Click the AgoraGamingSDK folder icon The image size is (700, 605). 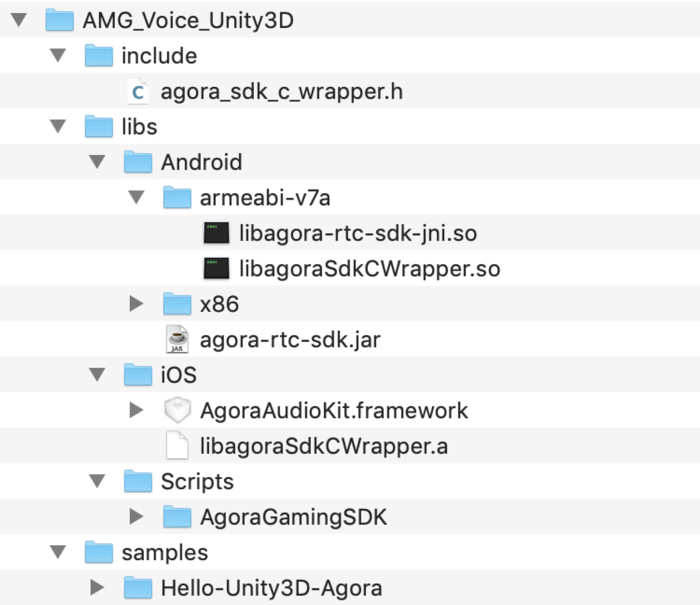point(177,517)
